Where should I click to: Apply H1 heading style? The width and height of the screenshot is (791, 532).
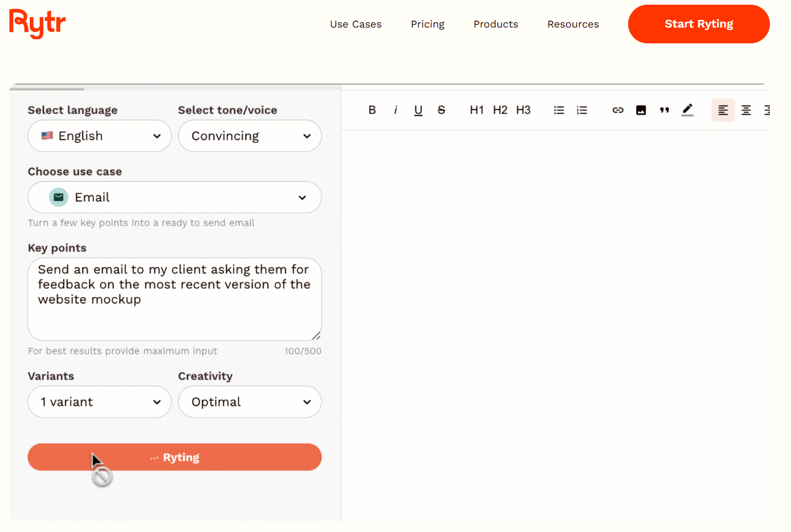pos(477,110)
